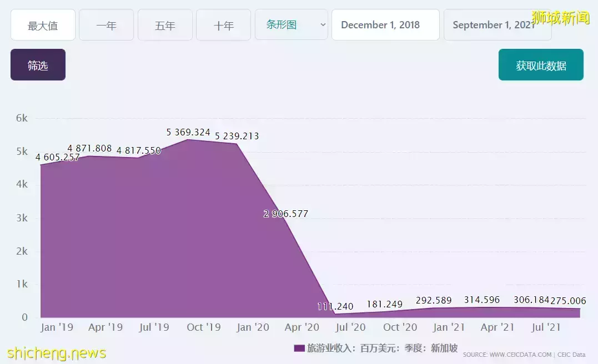Choose the 五年 time range
598x364 pixels.
(165, 25)
